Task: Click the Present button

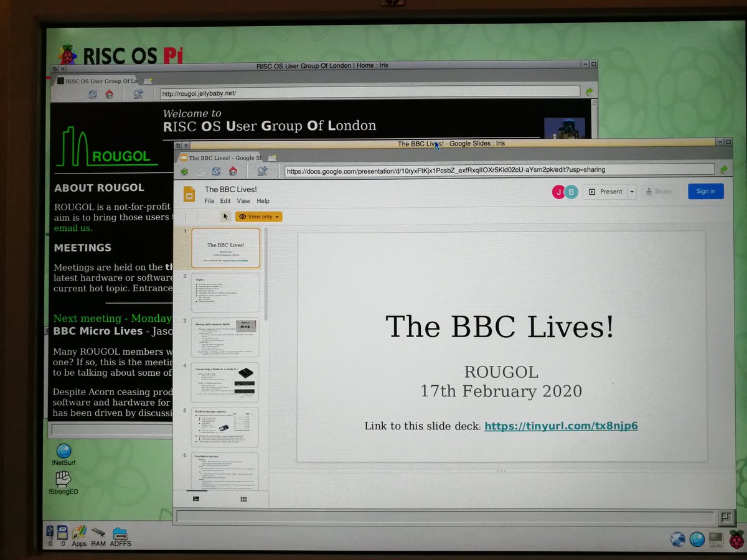Action: pyautogui.click(x=605, y=192)
